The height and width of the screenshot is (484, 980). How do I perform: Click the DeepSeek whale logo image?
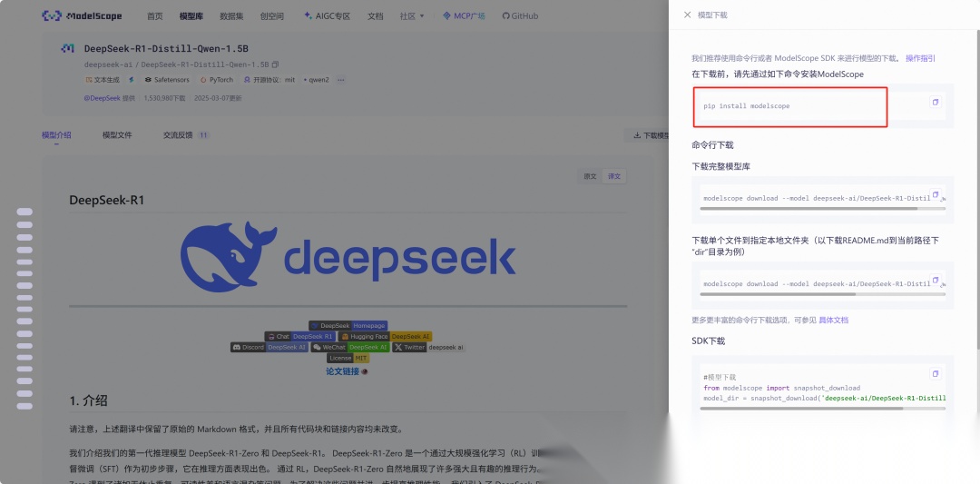click(348, 256)
